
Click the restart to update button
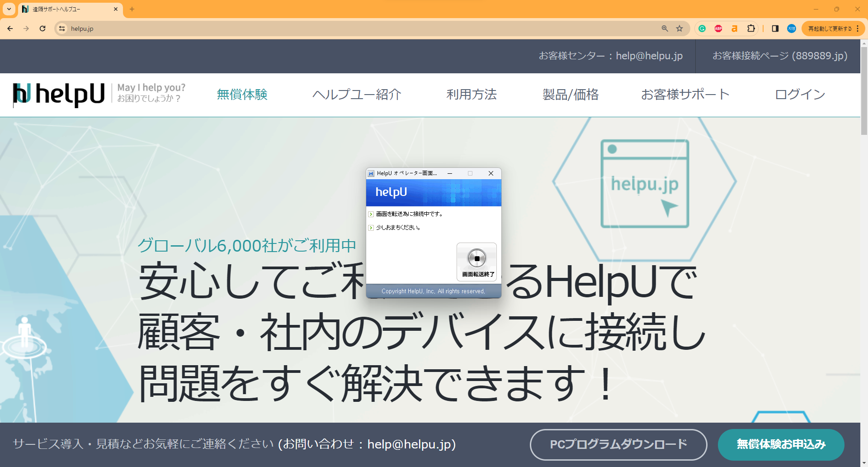pos(833,29)
